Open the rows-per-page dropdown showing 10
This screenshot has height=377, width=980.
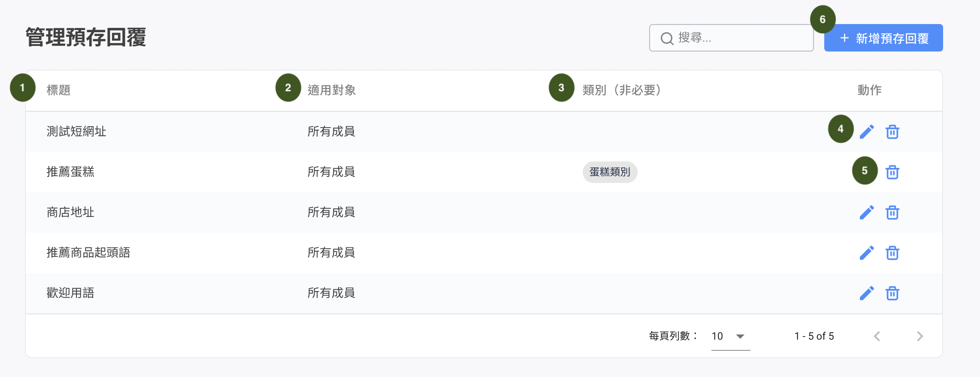point(730,336)
